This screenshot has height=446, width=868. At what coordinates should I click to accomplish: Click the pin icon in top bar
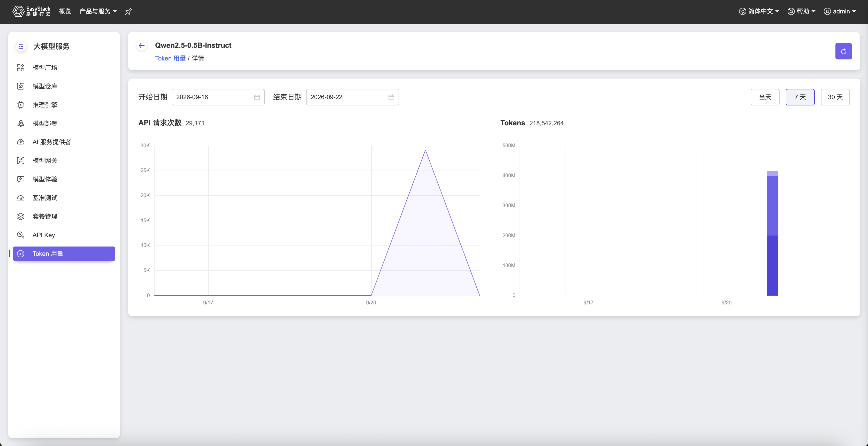tap(128, 11)
